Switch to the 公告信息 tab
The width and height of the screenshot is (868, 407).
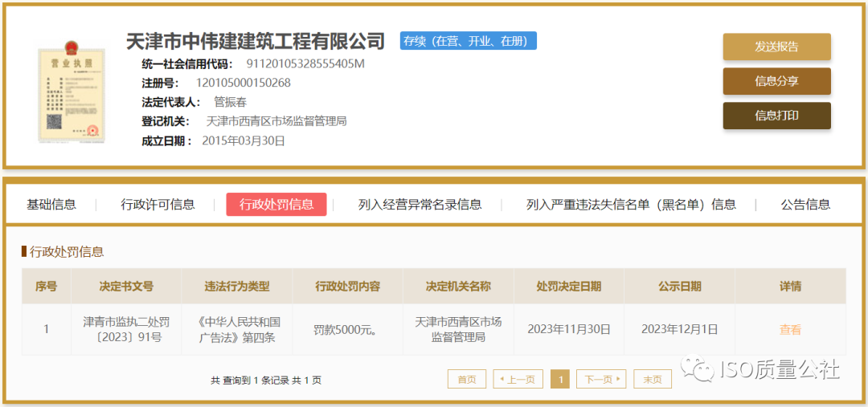click(805, 204)
